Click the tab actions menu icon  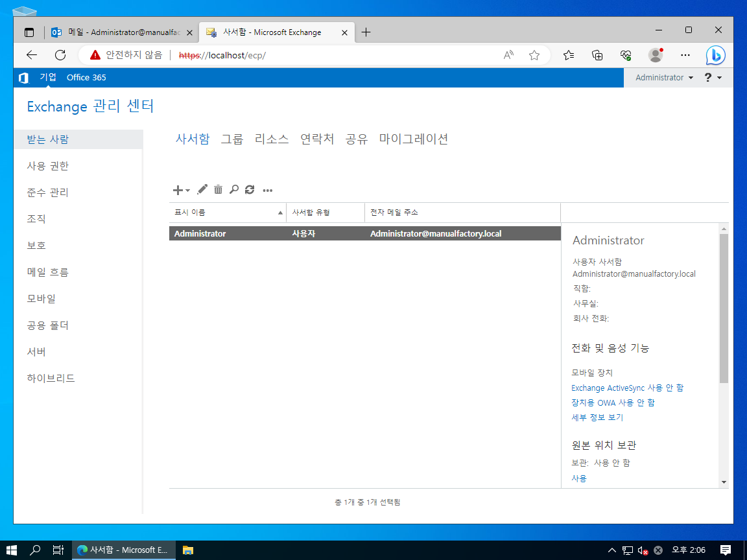click(29, 32)
